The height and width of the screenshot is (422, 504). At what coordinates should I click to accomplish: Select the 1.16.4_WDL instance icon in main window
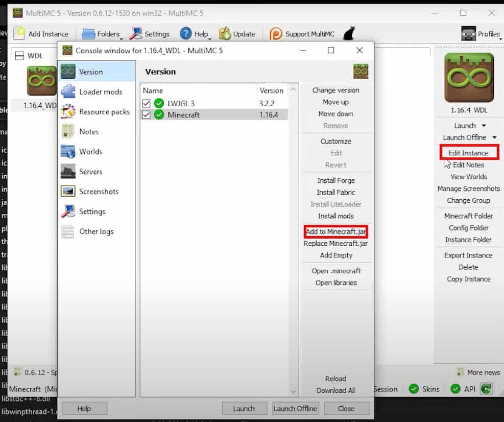coord(41,81)
